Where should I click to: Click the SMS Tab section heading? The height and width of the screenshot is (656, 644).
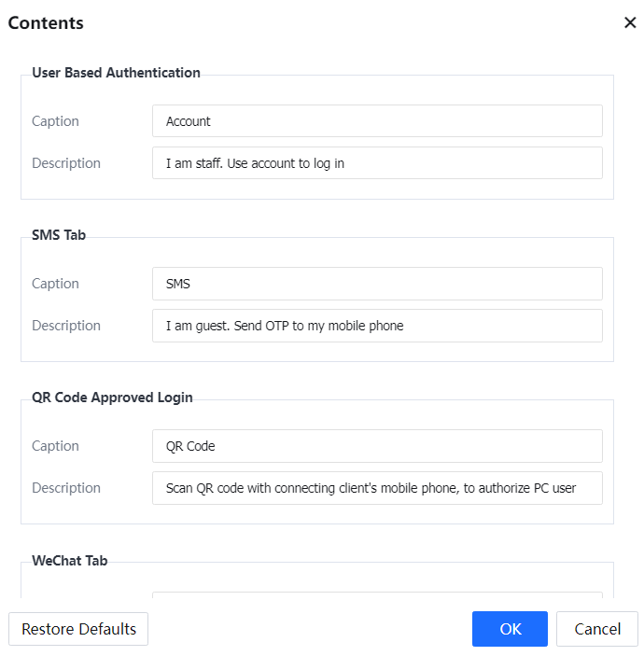click(59, 235)
